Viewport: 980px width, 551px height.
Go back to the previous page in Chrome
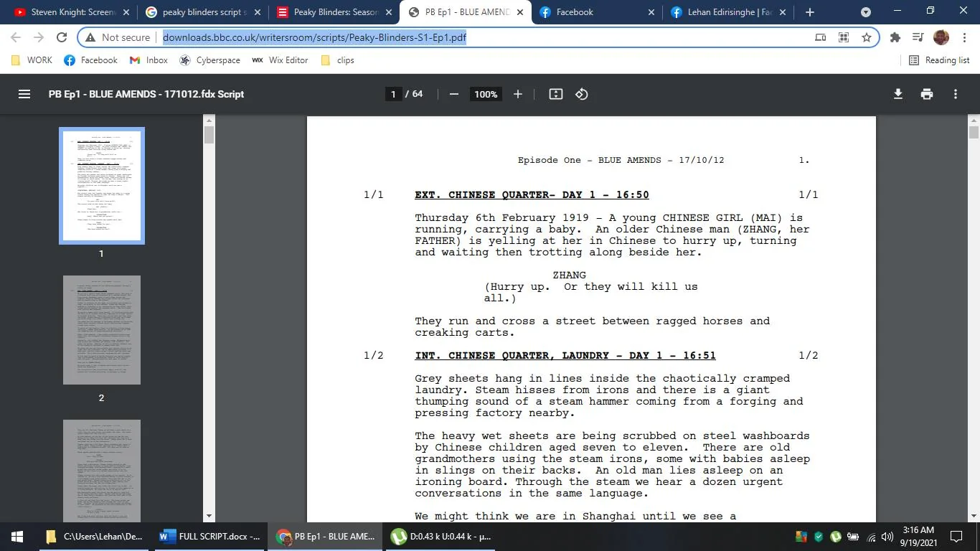(16, 37)
